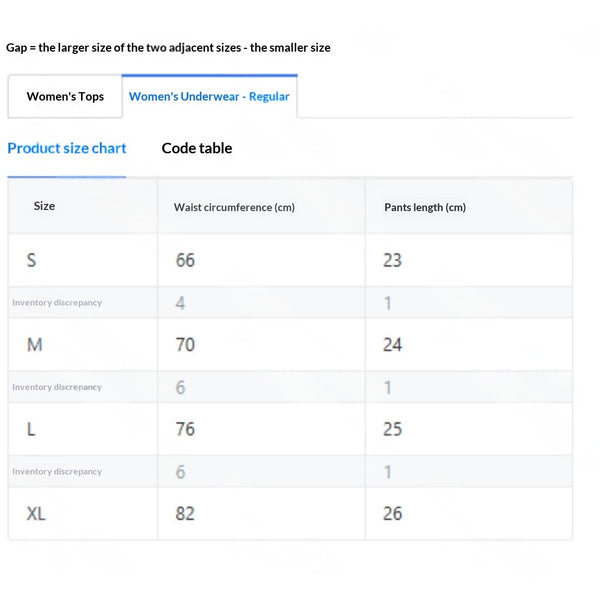Select the M size row label
The height and width of the screenshot is (600, 600).
point(35,345)
